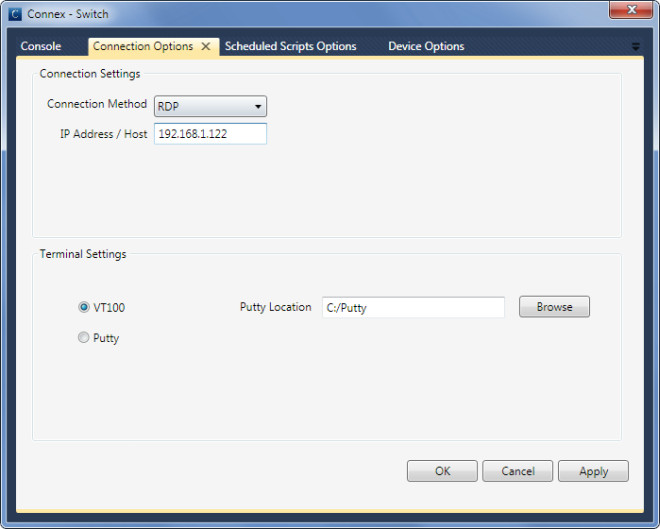
Task: Go to the Device Options tab
Action: (x=426, y=46)
